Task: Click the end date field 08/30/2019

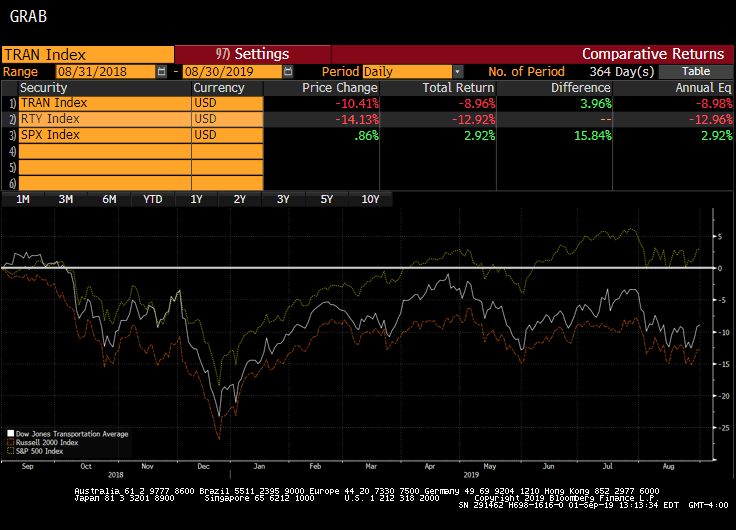Action: [x=232, y=72]
